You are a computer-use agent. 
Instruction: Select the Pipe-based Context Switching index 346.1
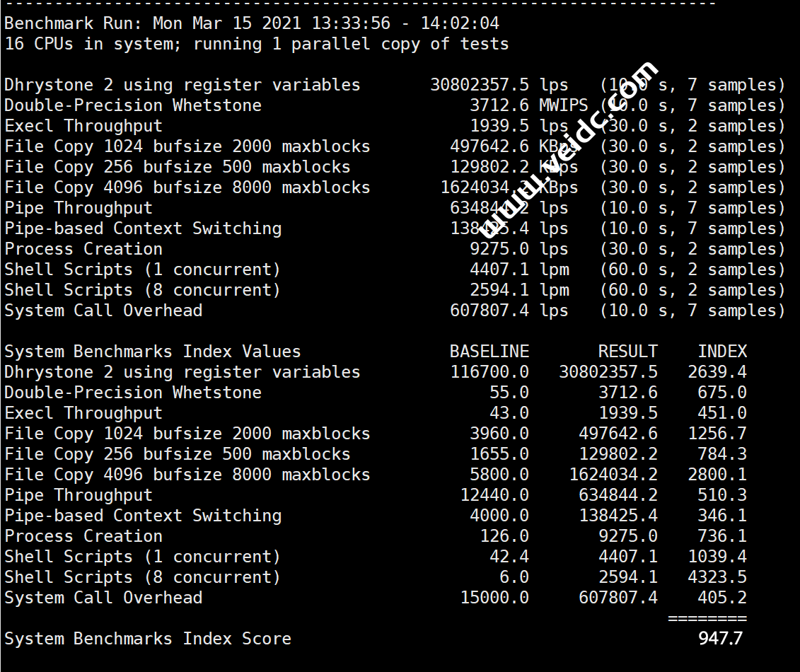click(722, 516)
